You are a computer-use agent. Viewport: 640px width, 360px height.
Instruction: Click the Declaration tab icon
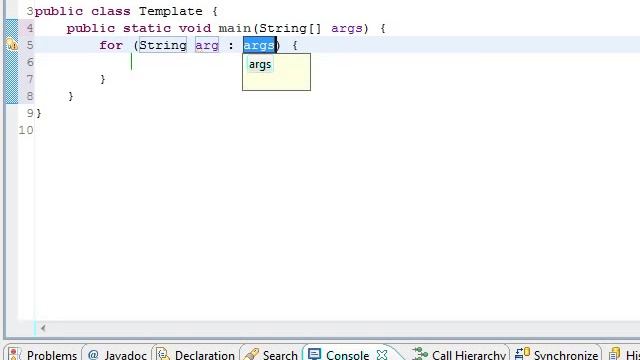(163, 354)
